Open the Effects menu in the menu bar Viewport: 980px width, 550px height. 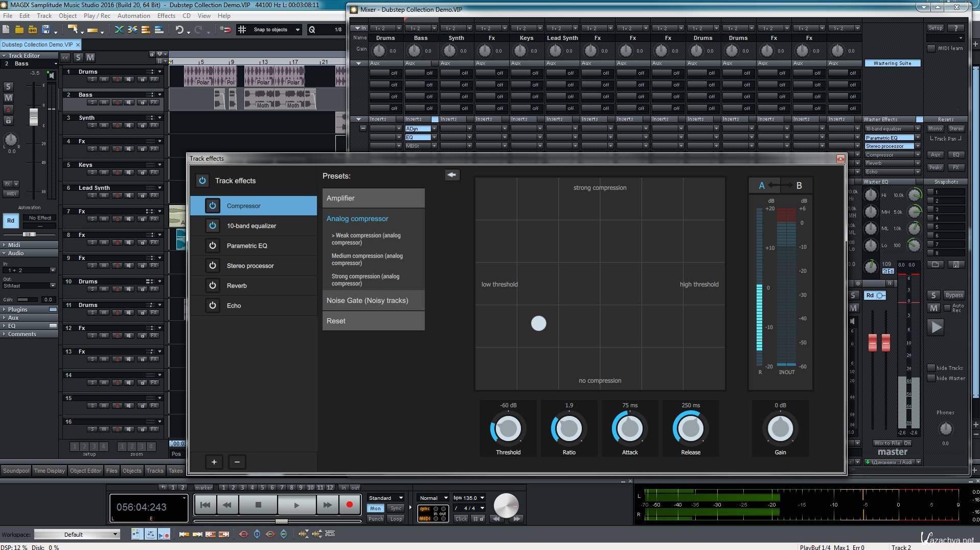pyautogui.click(x=166, y=16)
